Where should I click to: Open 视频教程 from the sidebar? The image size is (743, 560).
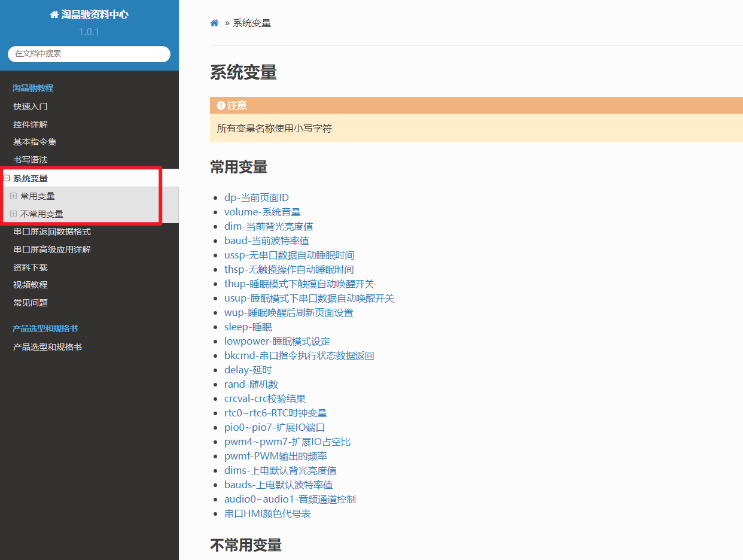pos(31,285)
